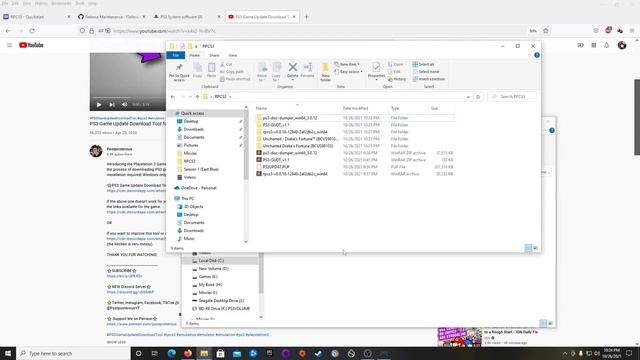Select Pictures under Quick access
This screenshot has height=360, width=640.
pyautogui.click(x=191, y=145)
